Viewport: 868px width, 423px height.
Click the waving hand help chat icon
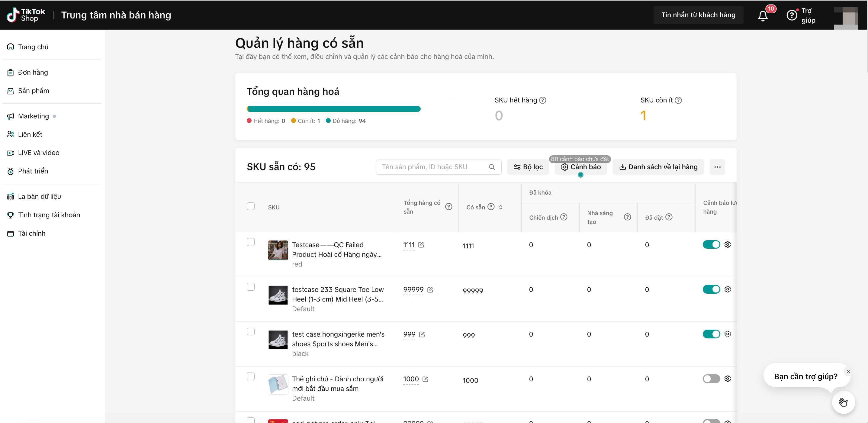[x=843, y=402]
